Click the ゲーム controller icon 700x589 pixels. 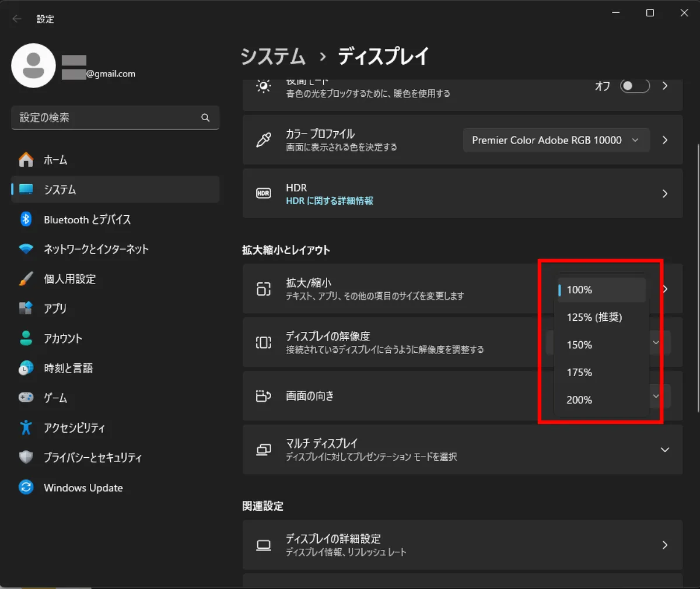click(x=26, y=398)
